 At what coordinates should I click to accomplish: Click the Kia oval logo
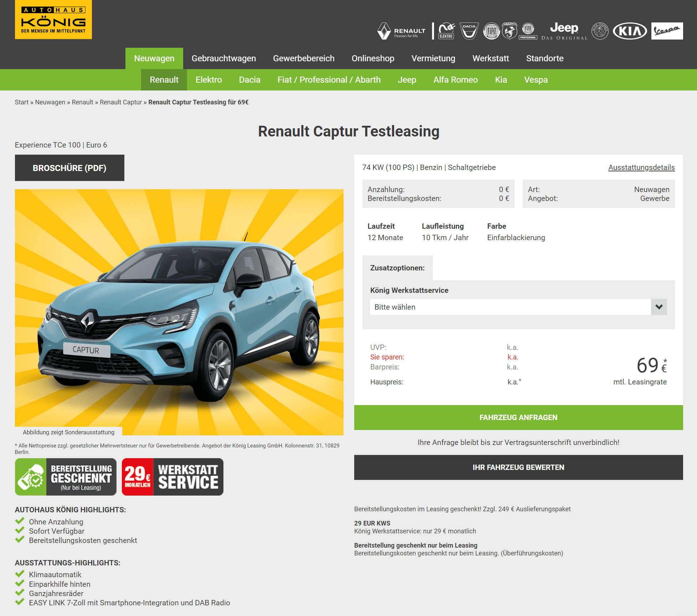pos(630,31)
